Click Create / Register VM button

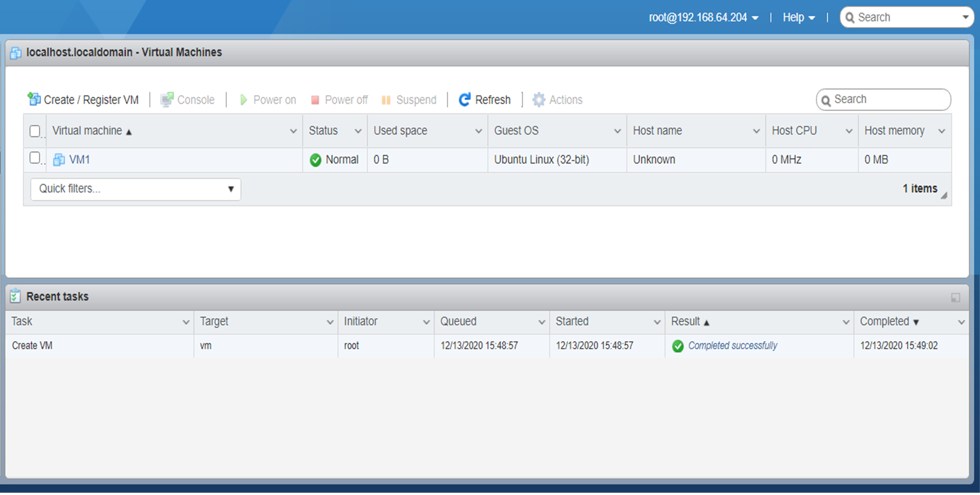(83, 100)
